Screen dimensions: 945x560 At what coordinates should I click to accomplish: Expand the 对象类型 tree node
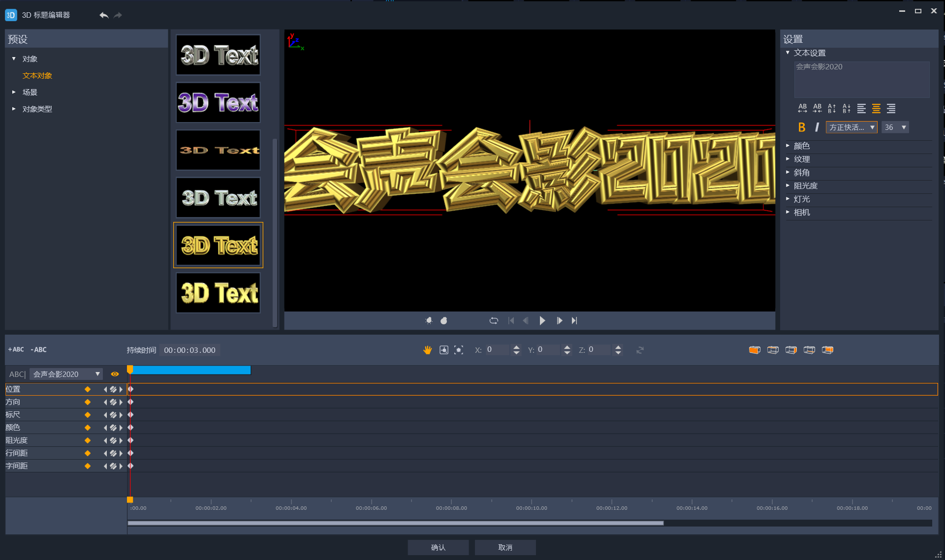click(14, 109)
